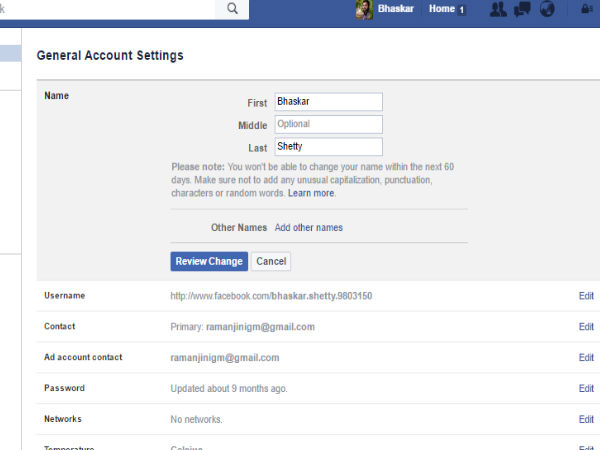Click primary email ramanjinigm@gmail.com in Contact row

coord(260,327)
